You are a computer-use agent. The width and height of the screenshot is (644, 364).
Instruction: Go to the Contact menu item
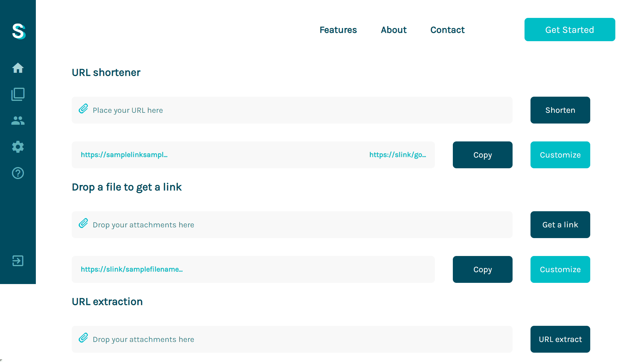(x=447, y=30)
